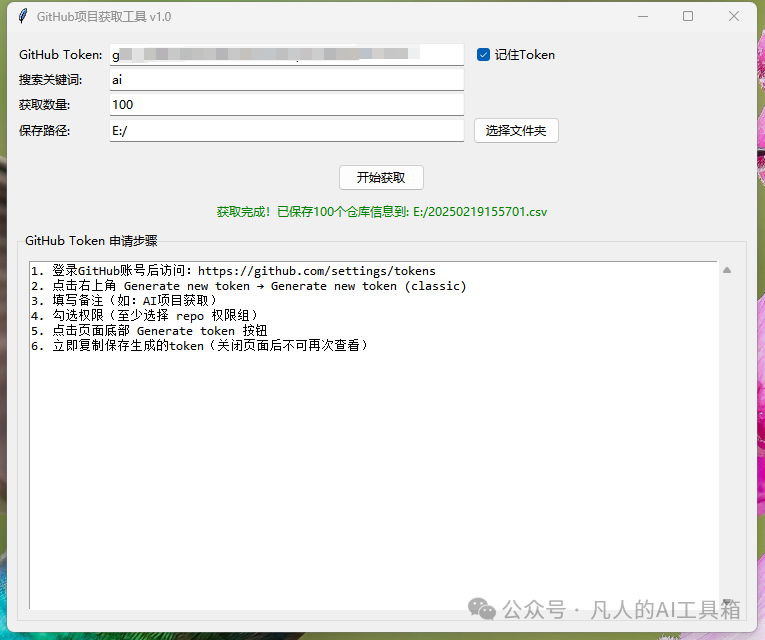Click the GitHub Token input field
The width and height of the screenshot is (765, 640).
[x=287, y=54]
